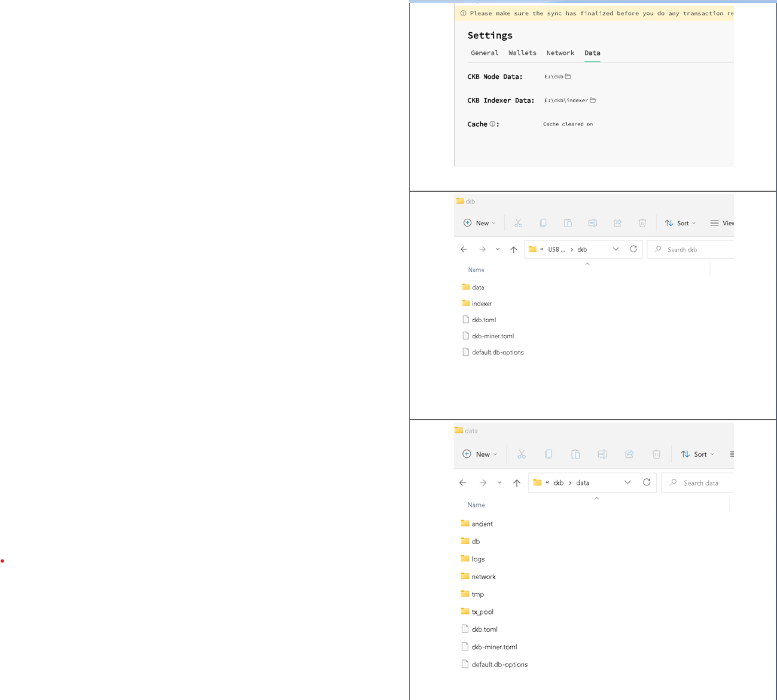This screenshot has height=700, width=777.
Task: Select indexer folder in ckb window
Action: pyautogui.click(x=477, y=304)
